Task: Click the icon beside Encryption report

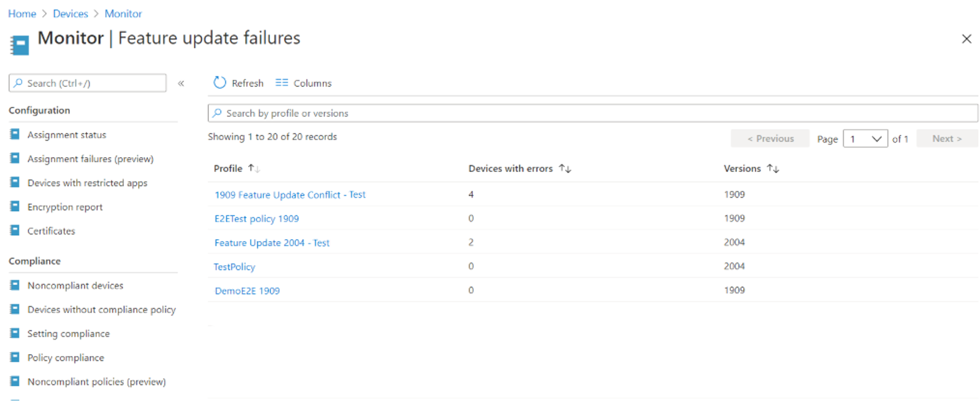Action: [15, 206]
